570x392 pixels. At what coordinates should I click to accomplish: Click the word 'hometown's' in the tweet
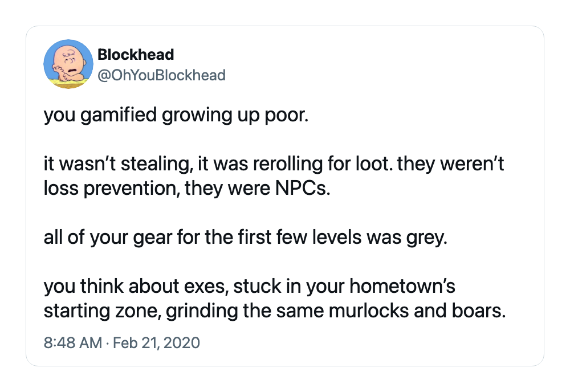(402, 285)
